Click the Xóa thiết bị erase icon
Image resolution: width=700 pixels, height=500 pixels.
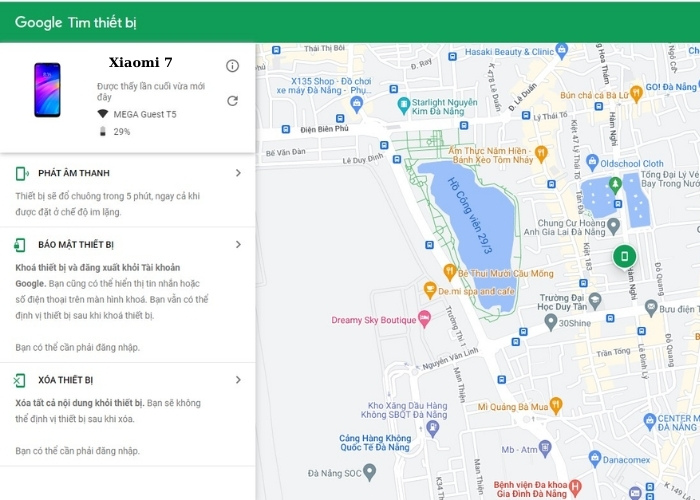21,380
